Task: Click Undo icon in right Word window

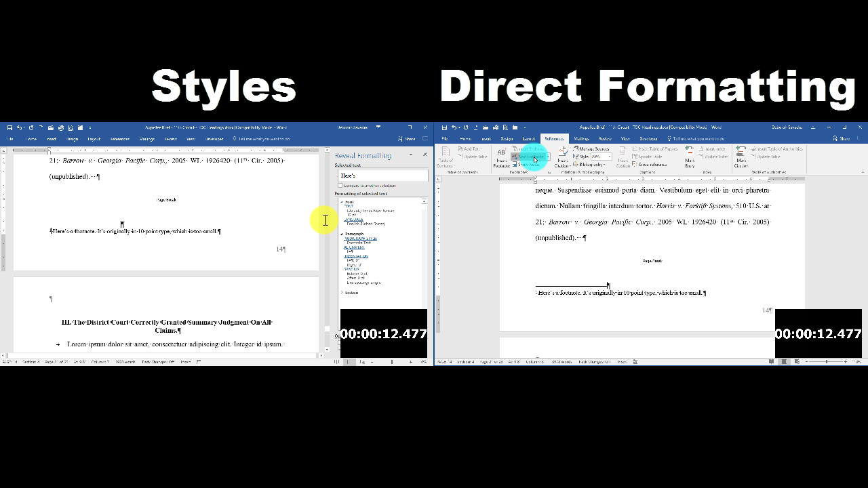Action: pyautogui.click(x=454, y=127)
